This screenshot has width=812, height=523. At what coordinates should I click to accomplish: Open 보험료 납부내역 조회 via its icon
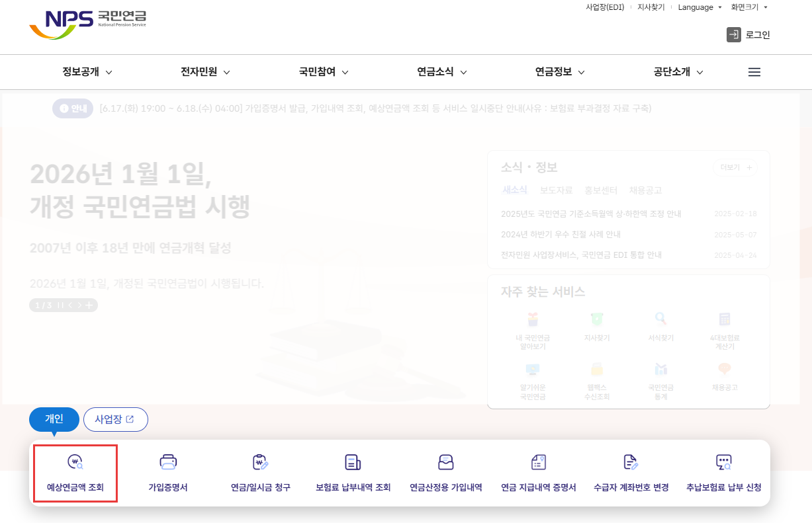pos(353,471)
